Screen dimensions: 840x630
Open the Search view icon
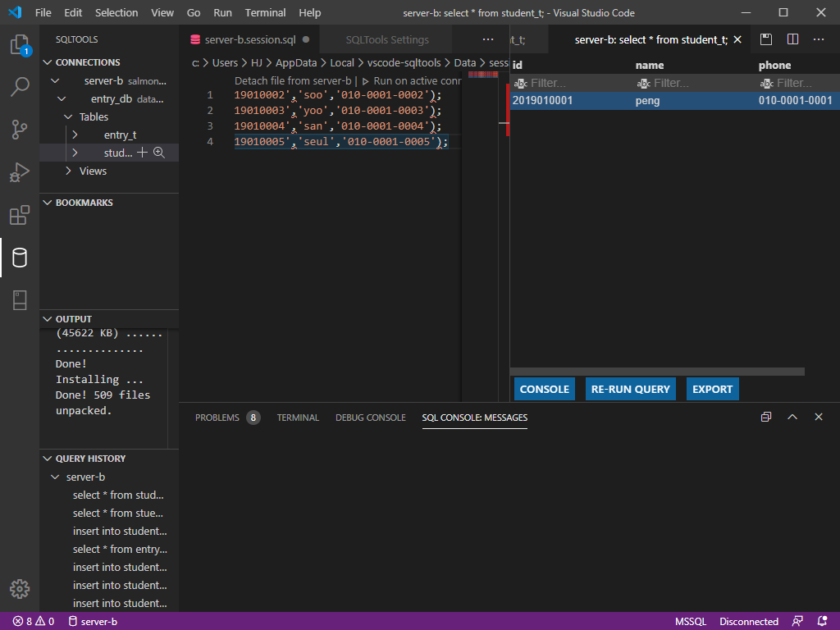20,86
